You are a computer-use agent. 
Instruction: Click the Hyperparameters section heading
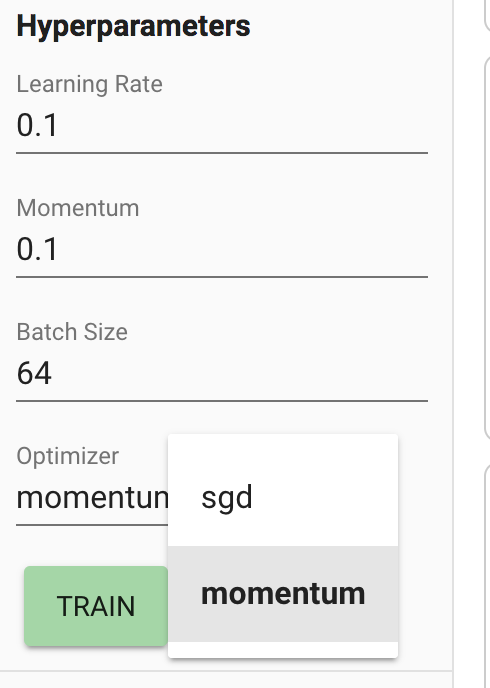point(133,26)
